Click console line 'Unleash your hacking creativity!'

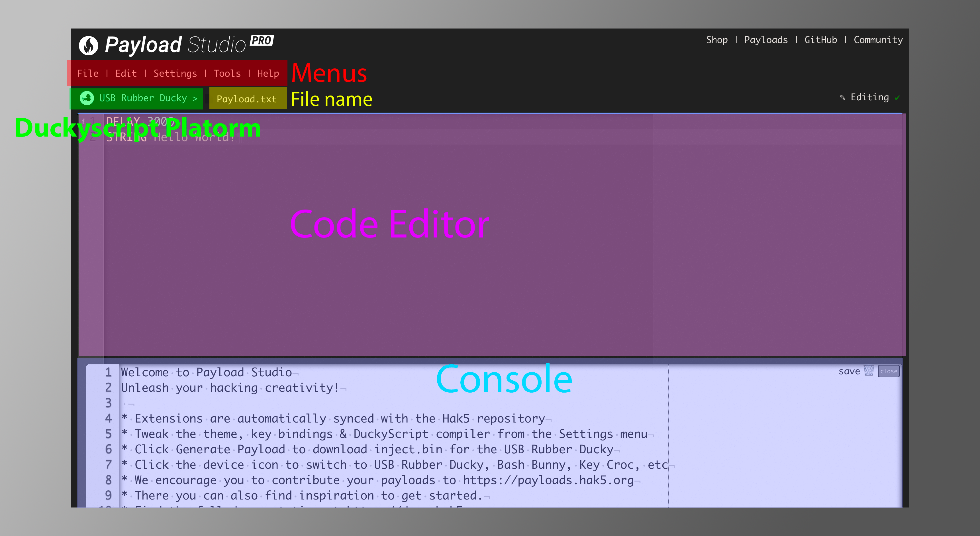coord(230,388)
